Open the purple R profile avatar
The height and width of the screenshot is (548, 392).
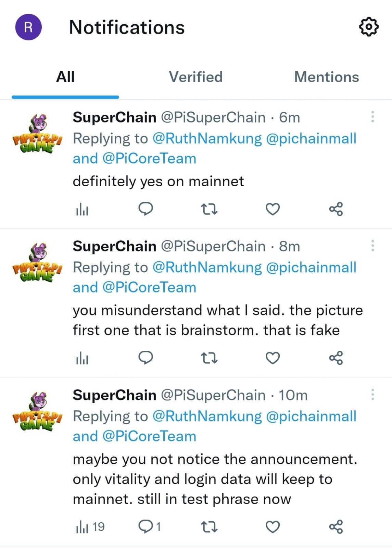coord(28,27)
